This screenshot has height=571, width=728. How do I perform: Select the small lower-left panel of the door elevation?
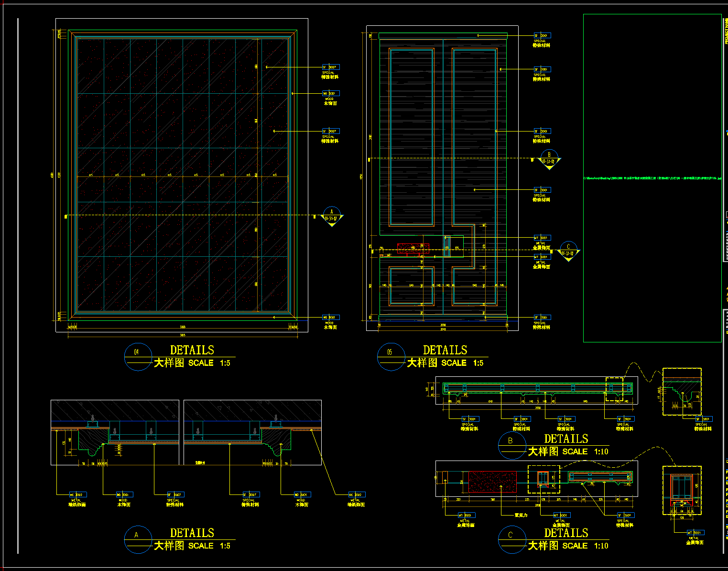[412, 286]
